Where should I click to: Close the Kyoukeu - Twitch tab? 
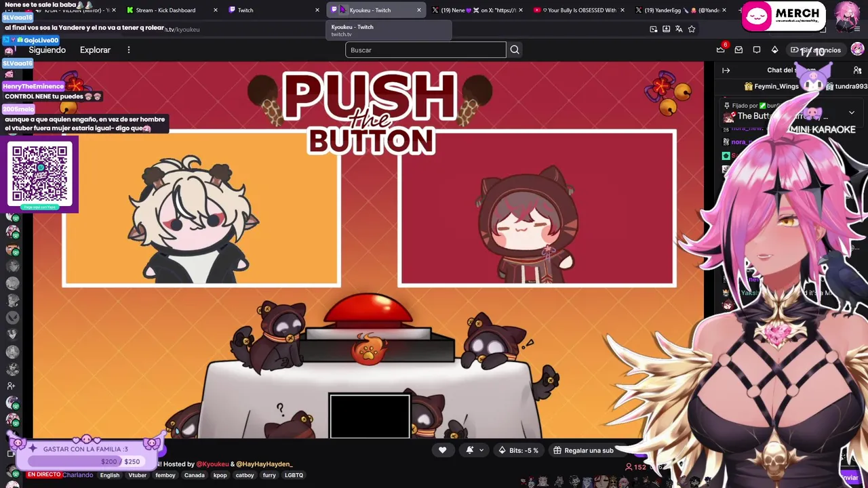418,10
